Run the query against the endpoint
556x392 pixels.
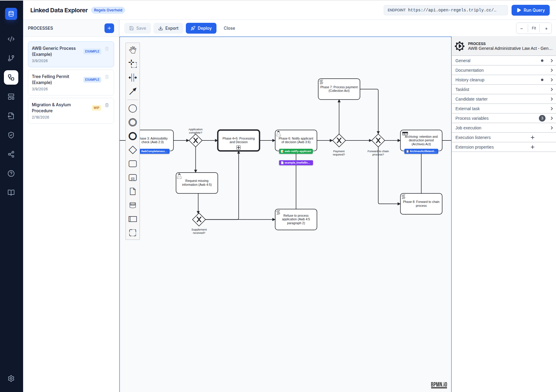click(x=530, y=10)
